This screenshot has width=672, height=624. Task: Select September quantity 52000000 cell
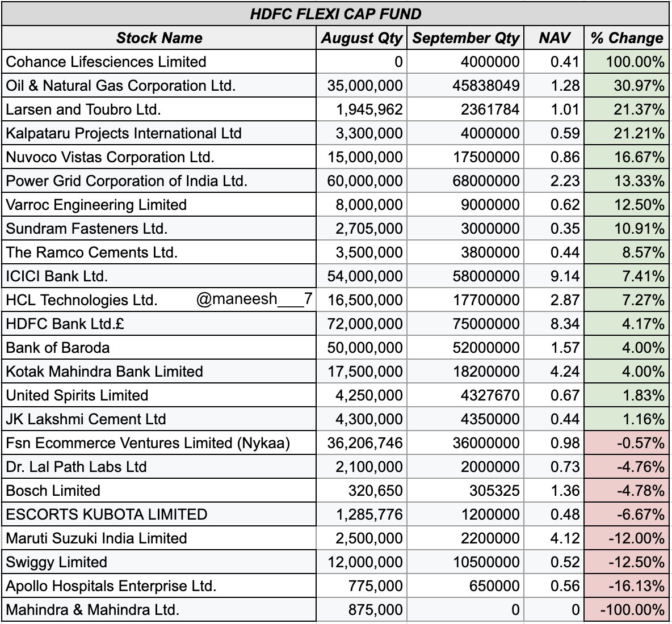tap(465, 347)
